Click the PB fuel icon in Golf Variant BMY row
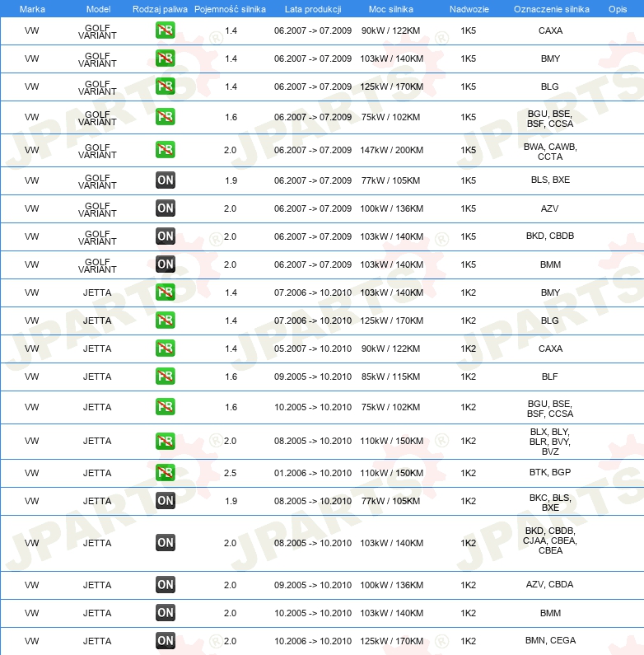This screenshot has height=655, width=644. tap(165, 58)
